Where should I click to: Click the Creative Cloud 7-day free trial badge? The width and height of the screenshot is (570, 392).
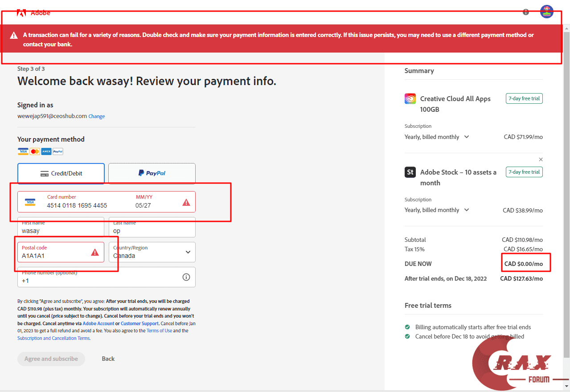[524, 98]
